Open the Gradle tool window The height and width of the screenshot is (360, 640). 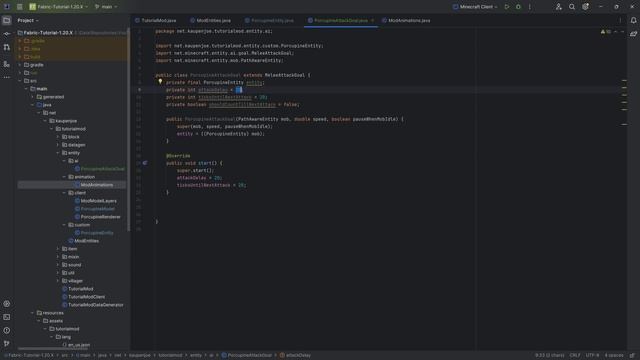click(633, 34)
